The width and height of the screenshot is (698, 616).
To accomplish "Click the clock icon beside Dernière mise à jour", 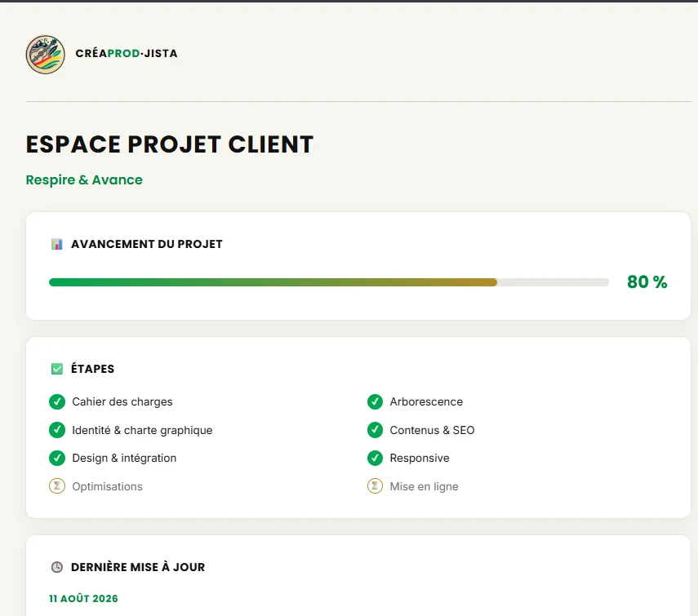I will 57,567.
